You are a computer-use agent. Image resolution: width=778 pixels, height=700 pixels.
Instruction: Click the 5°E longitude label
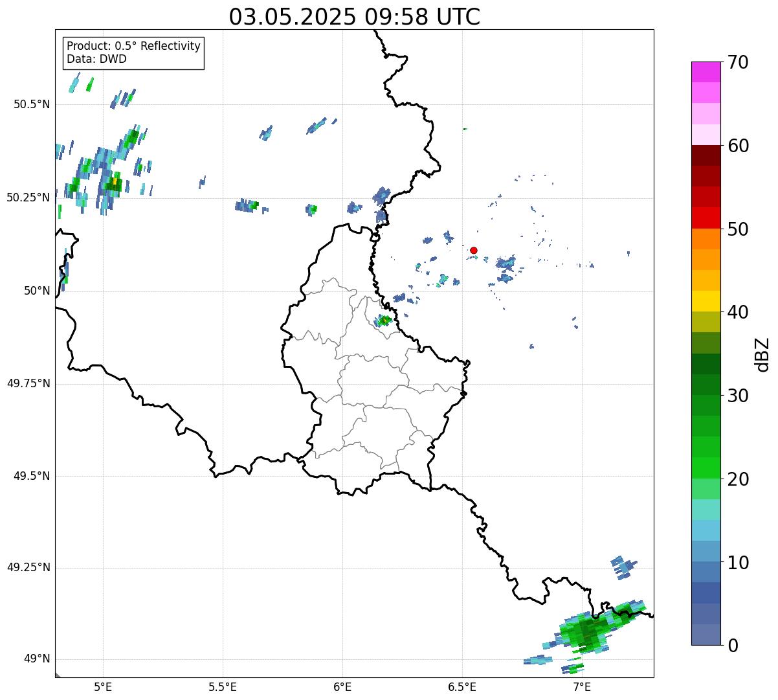(x=103, y=687)
